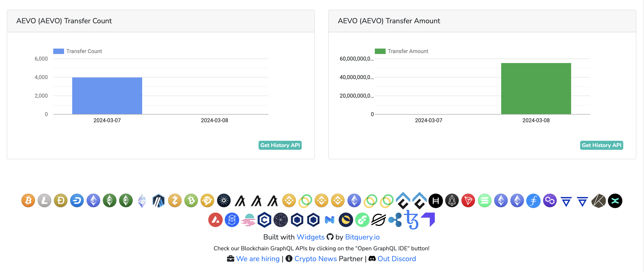Click the green 2024-03-08 transfer amount bar
Screen dimensions: 644x272
tap(536, 89)
